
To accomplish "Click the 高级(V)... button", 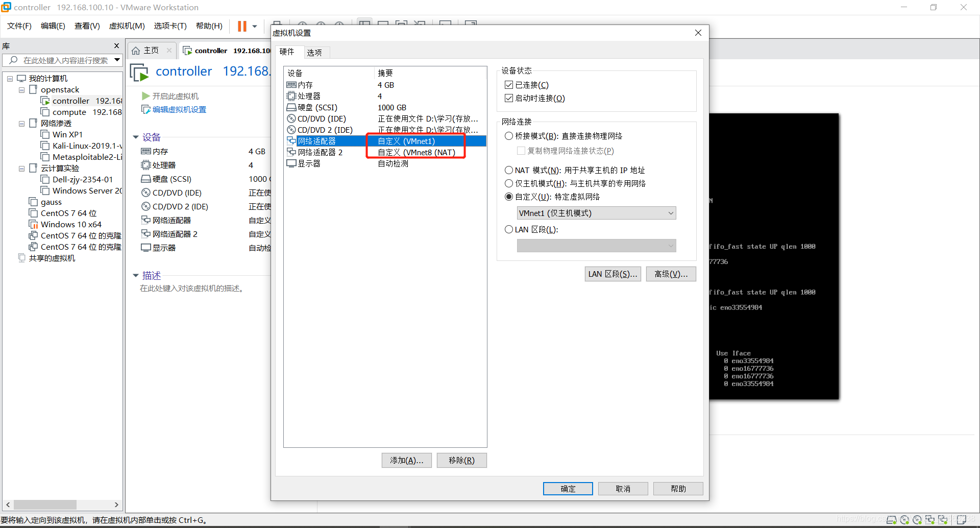I will (671, 274).
